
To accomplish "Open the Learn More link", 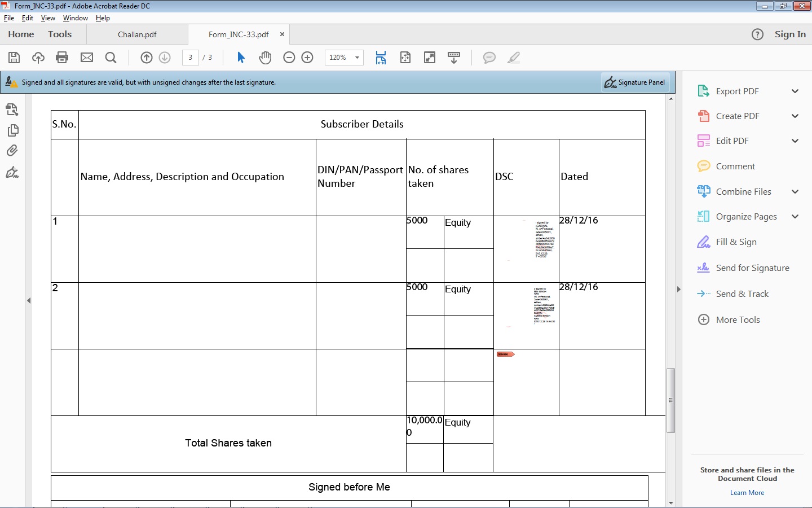I will tap(747, 492).
